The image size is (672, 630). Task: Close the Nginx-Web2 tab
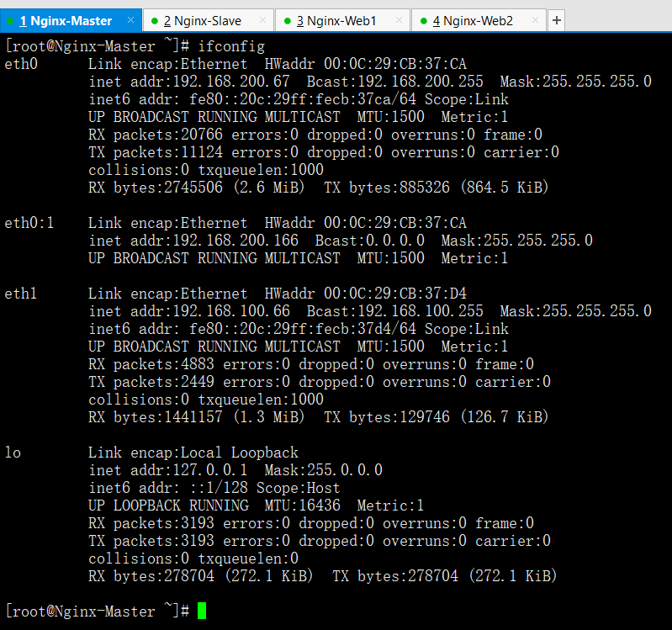pos(535,19)
